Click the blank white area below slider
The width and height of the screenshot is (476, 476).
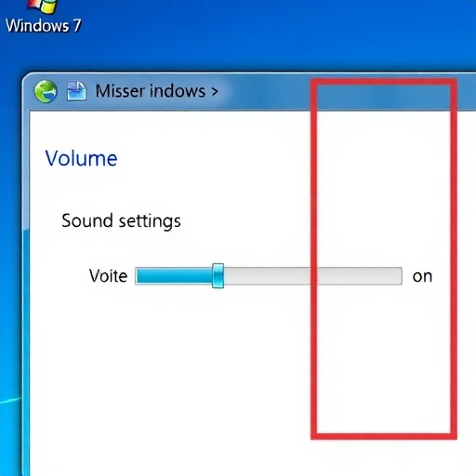pos(170,372)
